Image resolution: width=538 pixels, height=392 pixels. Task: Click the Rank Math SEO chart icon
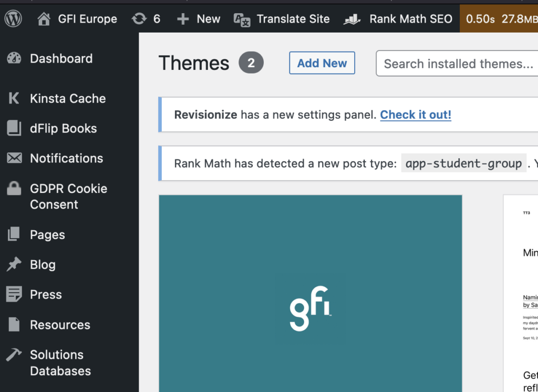tap(352, 19)
